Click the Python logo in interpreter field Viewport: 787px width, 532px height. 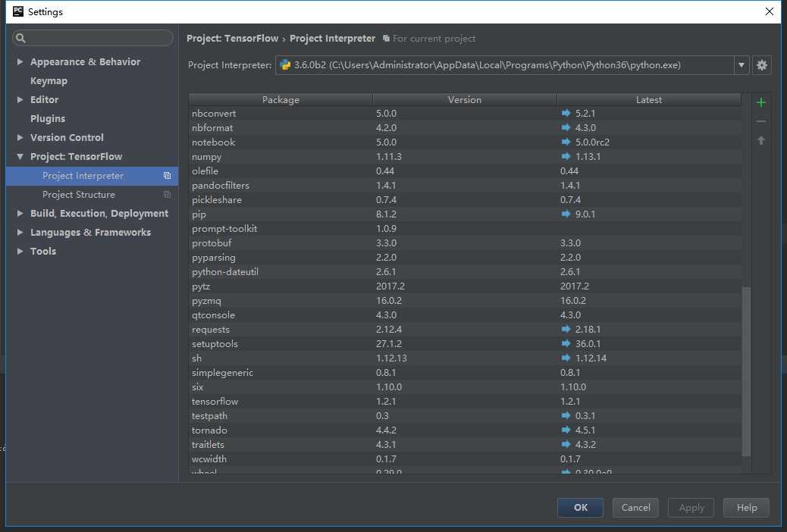[285, 65]
